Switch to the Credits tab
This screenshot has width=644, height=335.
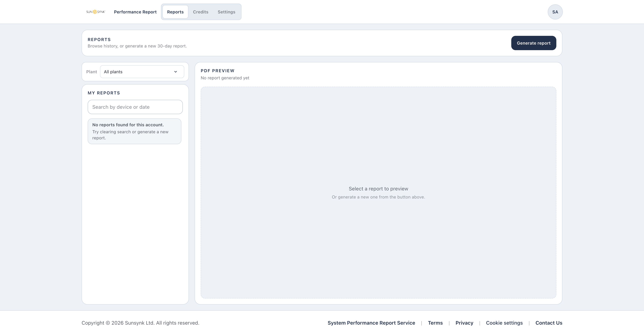(x=201, y=12)
